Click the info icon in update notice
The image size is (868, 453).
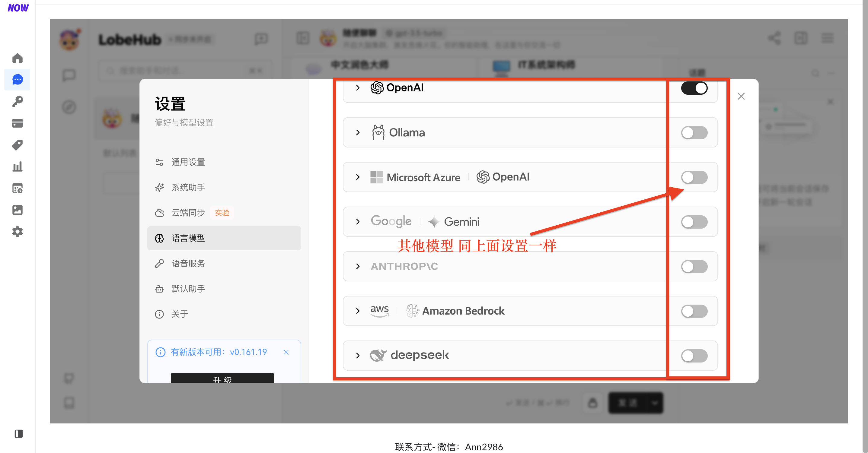(x=160, y=352)
